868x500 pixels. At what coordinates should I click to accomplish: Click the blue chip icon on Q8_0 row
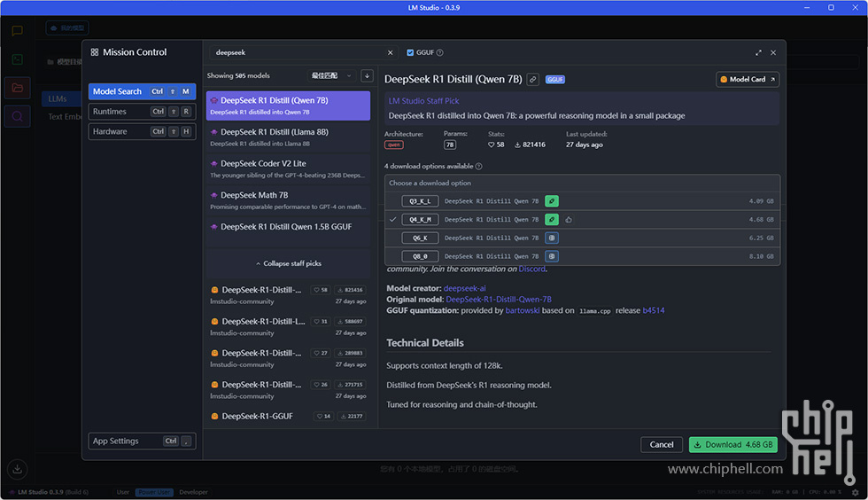[551, 256]
